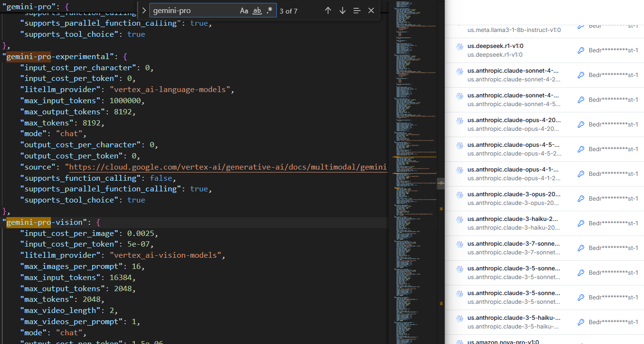Click key icon on claude-3-5-haiku row
Image resolution: width=644 pixels, height=344 pixels.
[x=581, y=322]
